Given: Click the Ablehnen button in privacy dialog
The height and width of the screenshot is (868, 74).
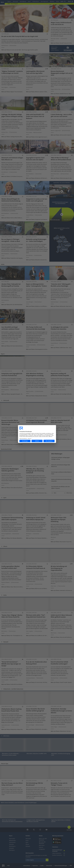Looking at the screenshot, I should pyautogui.click(x=37, y=441).
